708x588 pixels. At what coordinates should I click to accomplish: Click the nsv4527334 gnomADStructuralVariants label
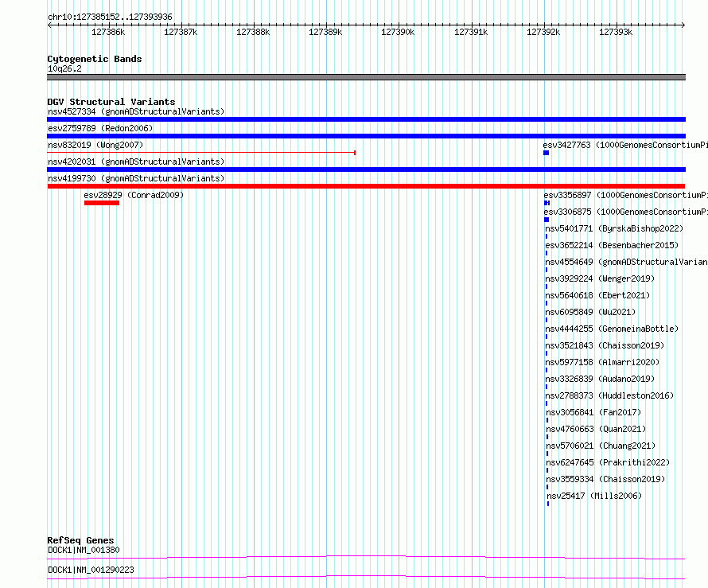click(x=136, y=111)
